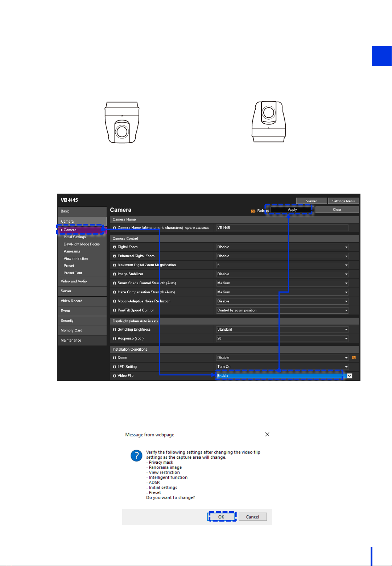Open Panorama settings in sidebar
The height and width of the screenshot is (566, 392).
click(72, 251)
